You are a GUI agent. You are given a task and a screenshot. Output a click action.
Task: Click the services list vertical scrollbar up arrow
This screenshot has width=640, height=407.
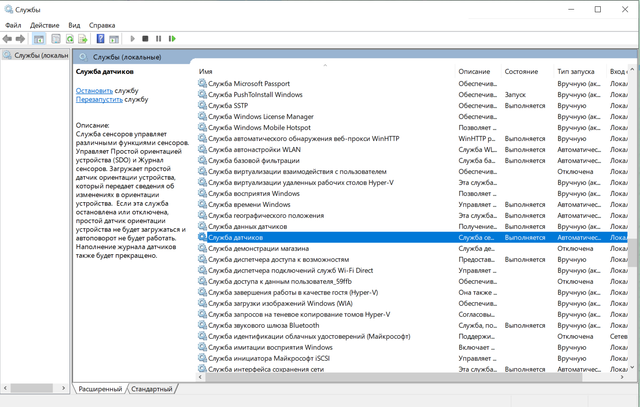632,70
